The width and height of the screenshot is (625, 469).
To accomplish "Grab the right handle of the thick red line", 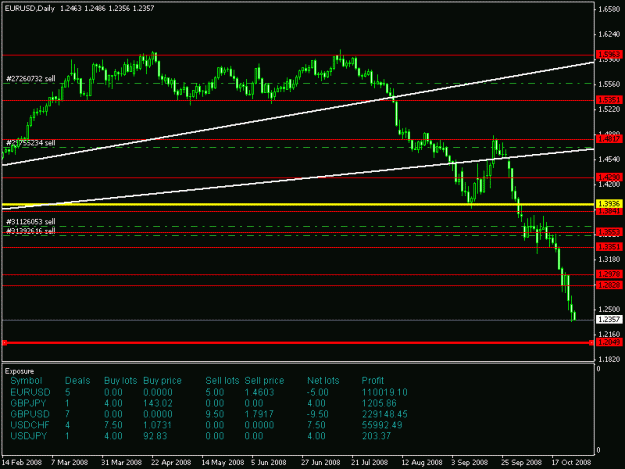I will pyautogui.click(x=591, y=343).
